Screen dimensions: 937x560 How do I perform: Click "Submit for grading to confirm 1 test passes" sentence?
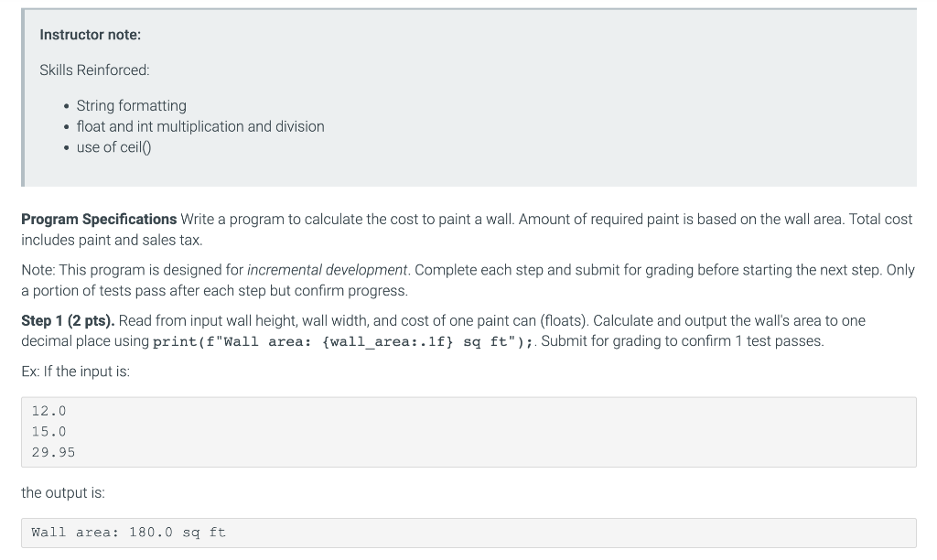point(683,341)
